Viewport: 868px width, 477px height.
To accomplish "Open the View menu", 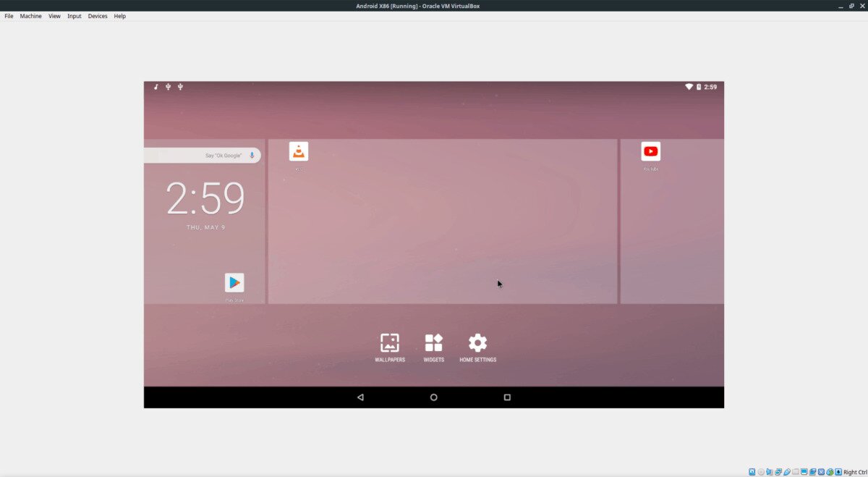I will (x=54, y=16).
